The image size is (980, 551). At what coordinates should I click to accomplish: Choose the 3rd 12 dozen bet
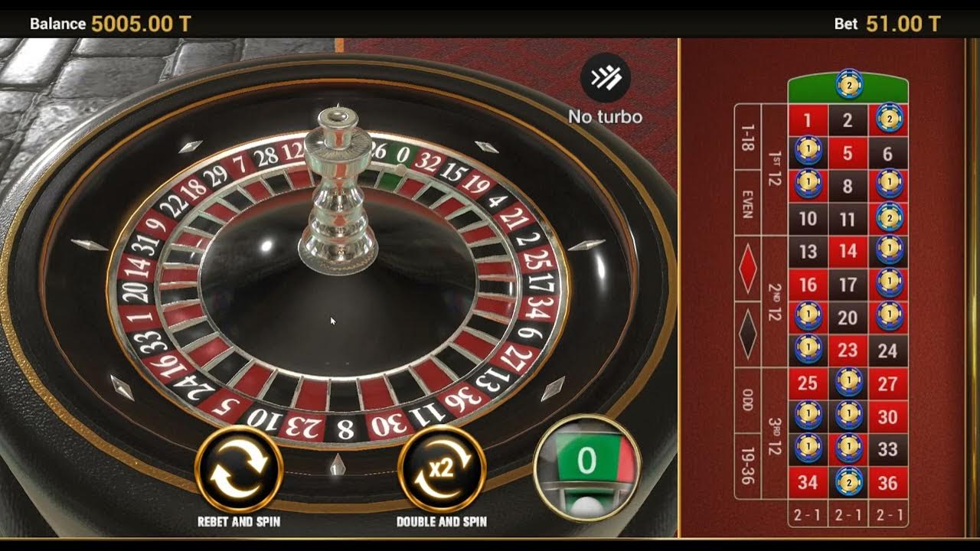click(x=774, y=433)
